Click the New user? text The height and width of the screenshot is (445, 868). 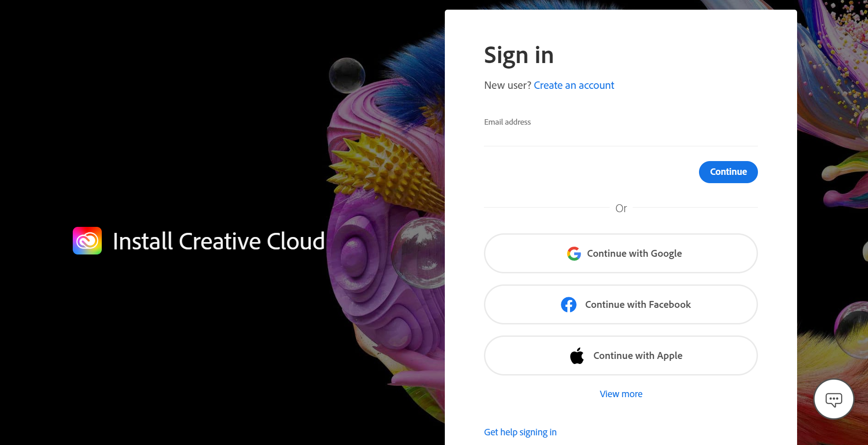507,86
